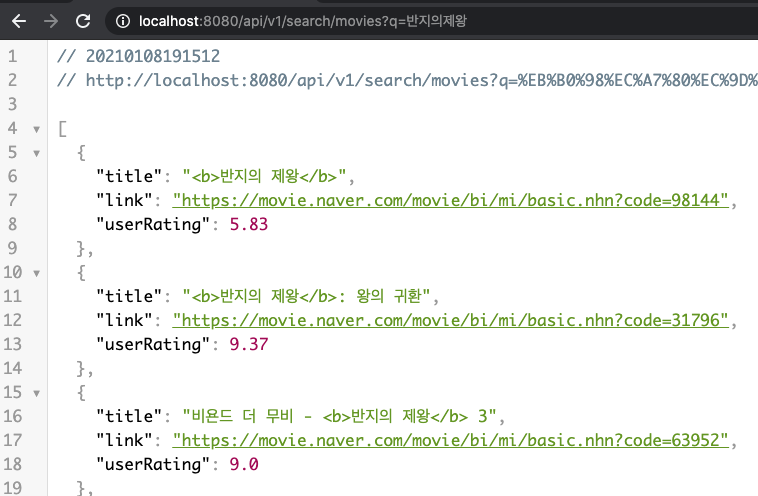Click the "link" key on line 7
Viewport: 758px width, 496px height.
click(x=124, y=200)
